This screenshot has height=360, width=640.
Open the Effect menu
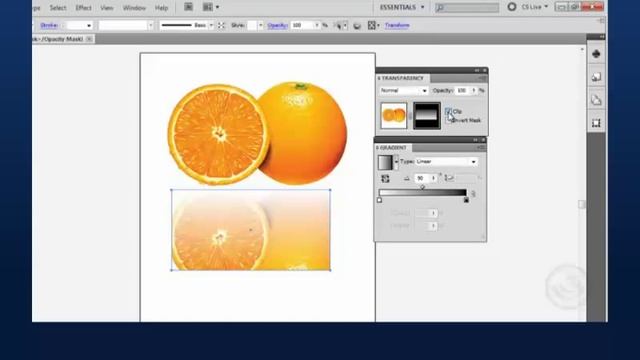(x=83, y=8)
